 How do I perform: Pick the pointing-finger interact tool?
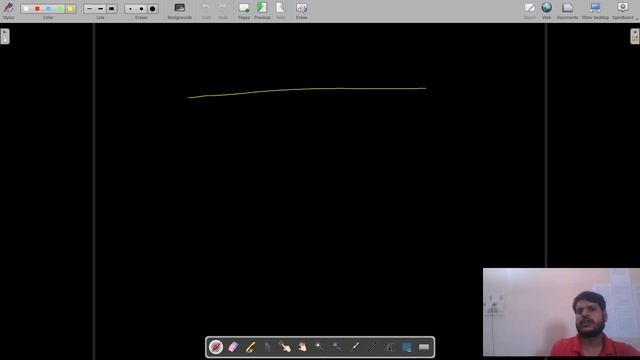(284, 347)
